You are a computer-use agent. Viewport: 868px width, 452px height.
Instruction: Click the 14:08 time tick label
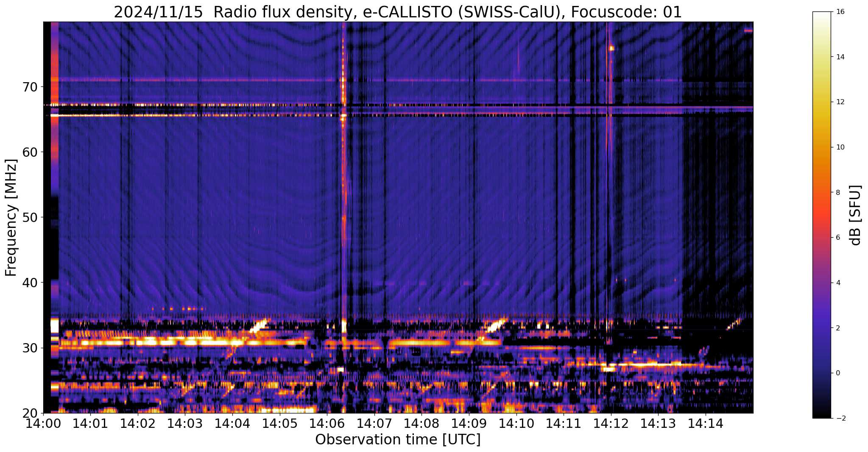tap(422, 423)
